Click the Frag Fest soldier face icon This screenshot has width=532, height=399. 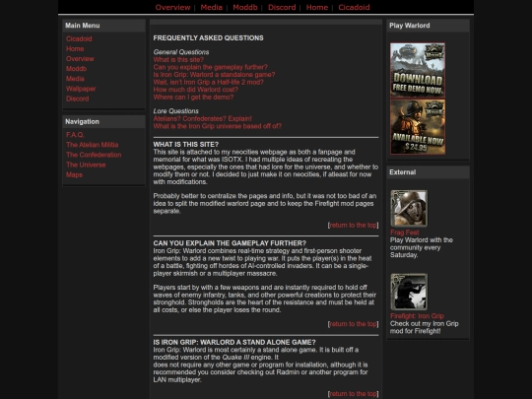click(x=409, y=208)
